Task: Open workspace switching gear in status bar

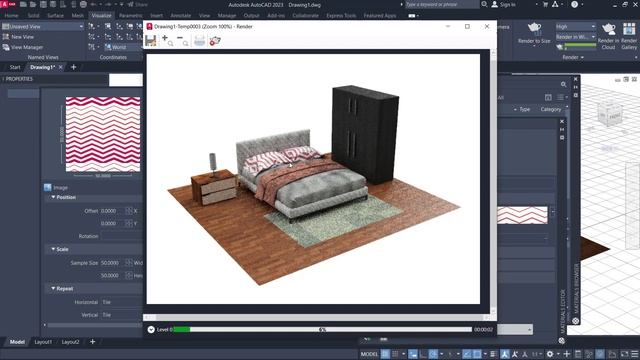Action: point(550,354)
